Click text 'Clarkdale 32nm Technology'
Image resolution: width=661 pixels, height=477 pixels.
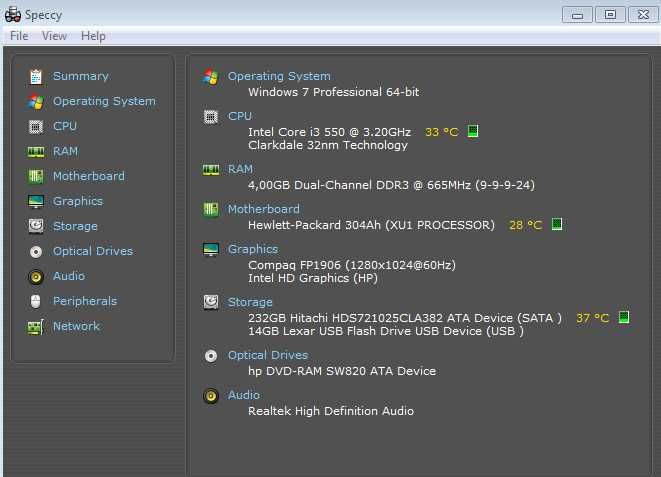coord(328,145)
